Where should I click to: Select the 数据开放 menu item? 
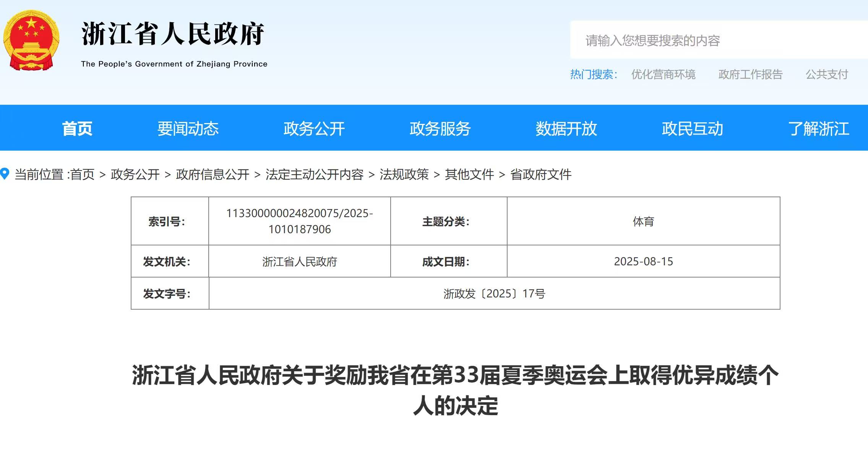[566, 128]
